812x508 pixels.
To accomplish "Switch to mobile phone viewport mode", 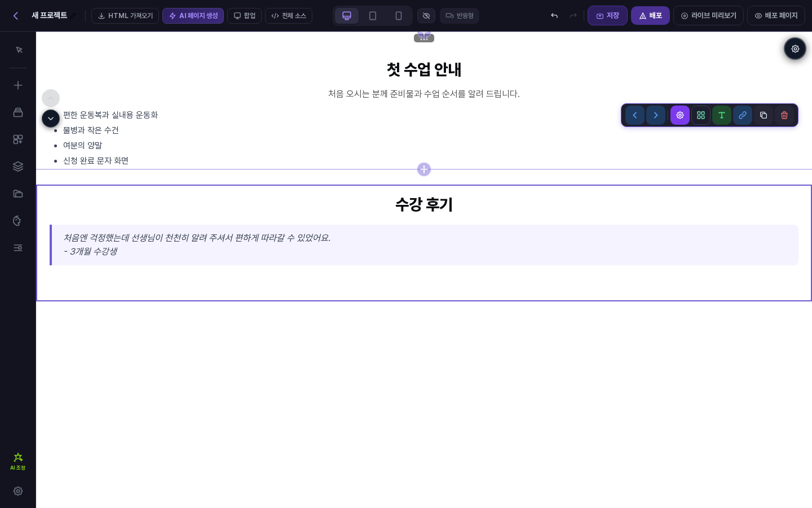I will click(x=399, y=16).
